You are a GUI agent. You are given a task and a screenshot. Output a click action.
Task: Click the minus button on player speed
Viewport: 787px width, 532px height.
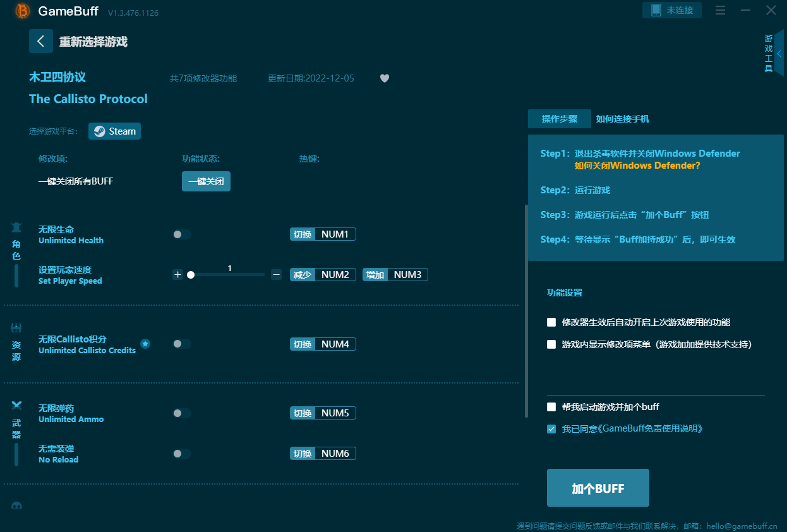pos(276,274)
